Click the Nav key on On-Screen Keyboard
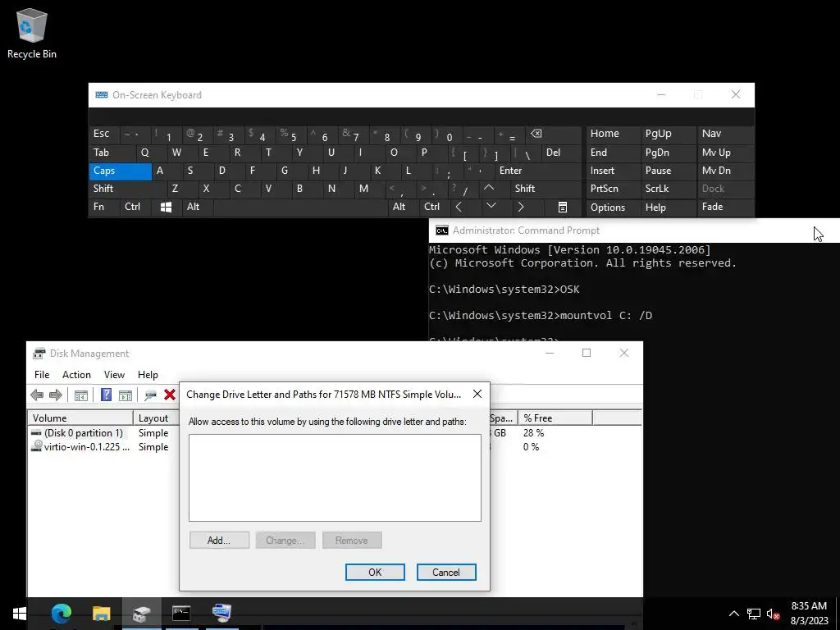 tap(725, 134)
